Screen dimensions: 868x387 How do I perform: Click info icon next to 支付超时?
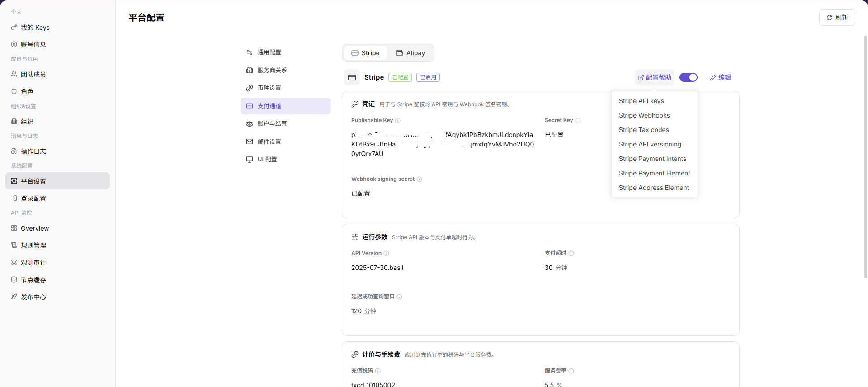pos(571,253)
